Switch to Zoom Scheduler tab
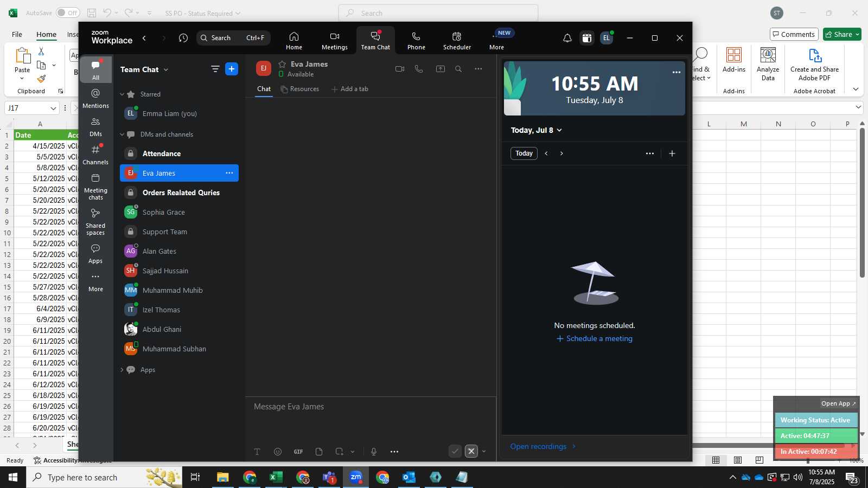 457,41
